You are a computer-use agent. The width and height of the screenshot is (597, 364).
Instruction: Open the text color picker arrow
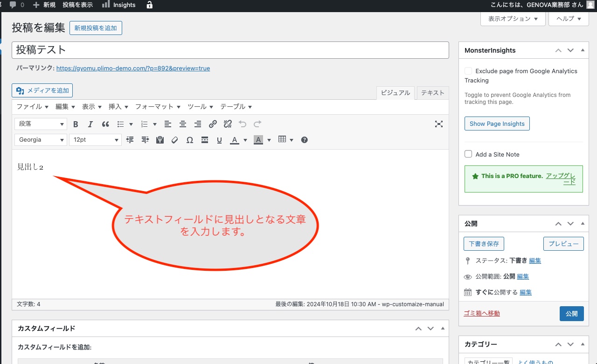tap(245, 140)
